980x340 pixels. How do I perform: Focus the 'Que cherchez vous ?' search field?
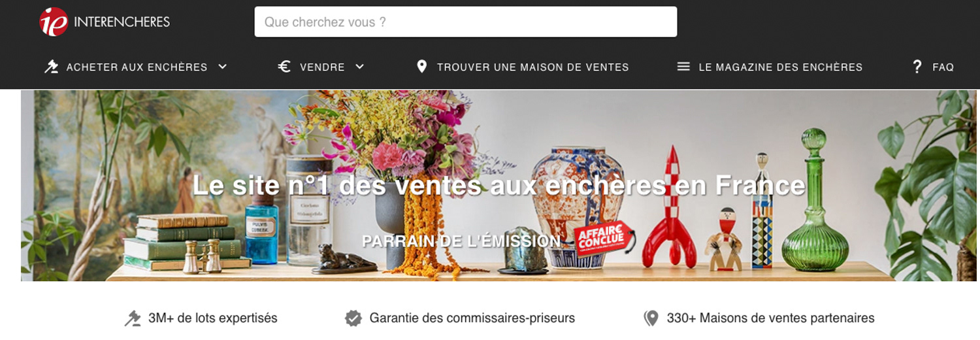pos(466,22)
